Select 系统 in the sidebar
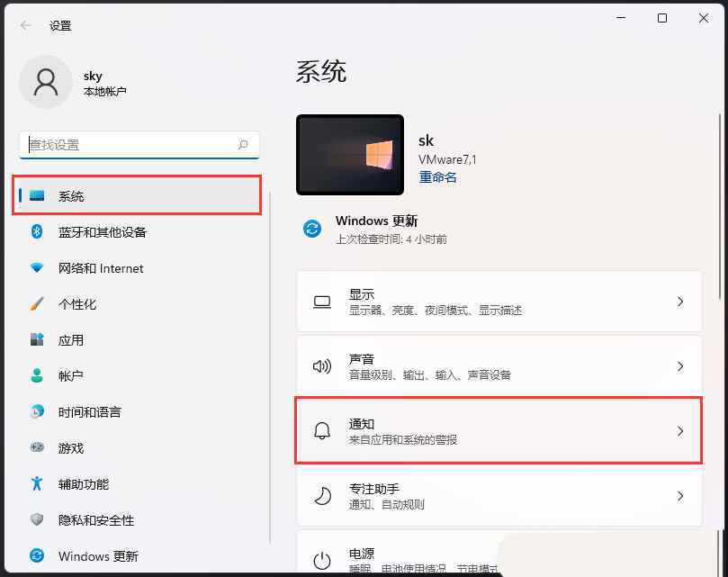 point(137,195)
